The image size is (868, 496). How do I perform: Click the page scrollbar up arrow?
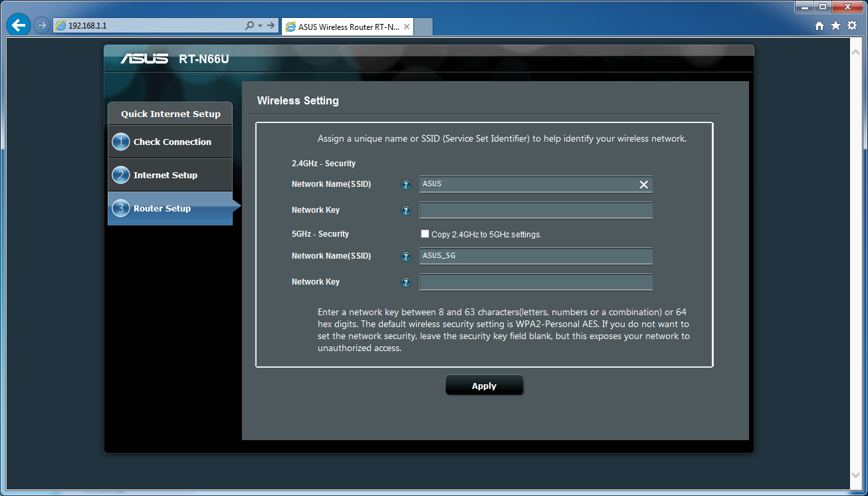[x=857, y=51]
